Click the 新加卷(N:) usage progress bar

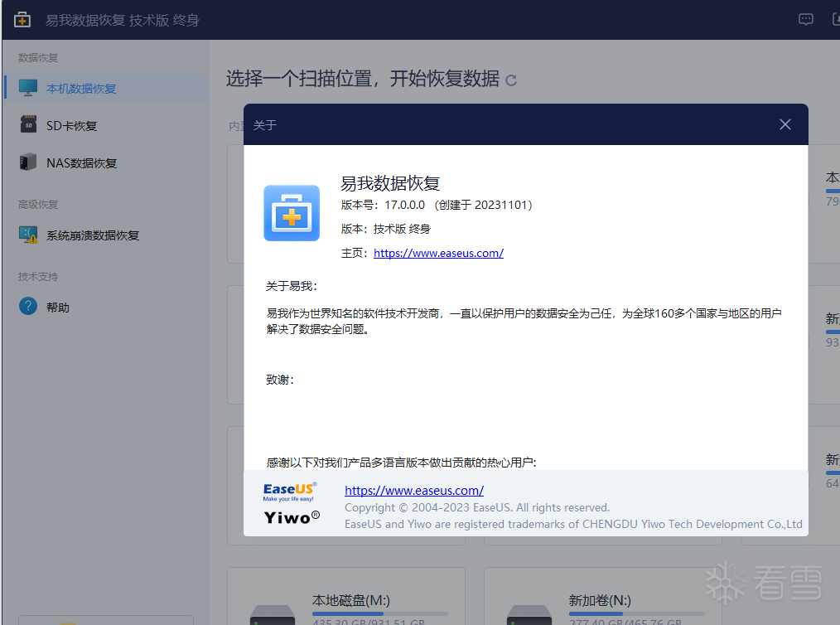click(x=636, y=613)
